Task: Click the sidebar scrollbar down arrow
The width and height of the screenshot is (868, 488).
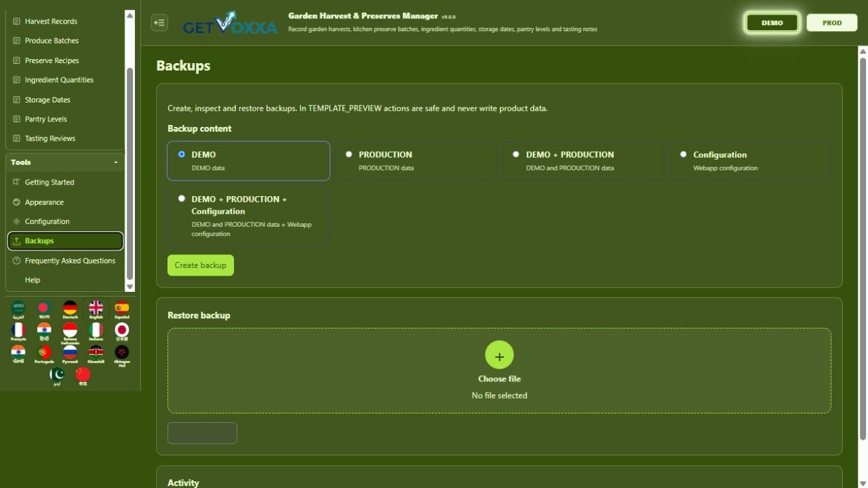Action: 130,287
